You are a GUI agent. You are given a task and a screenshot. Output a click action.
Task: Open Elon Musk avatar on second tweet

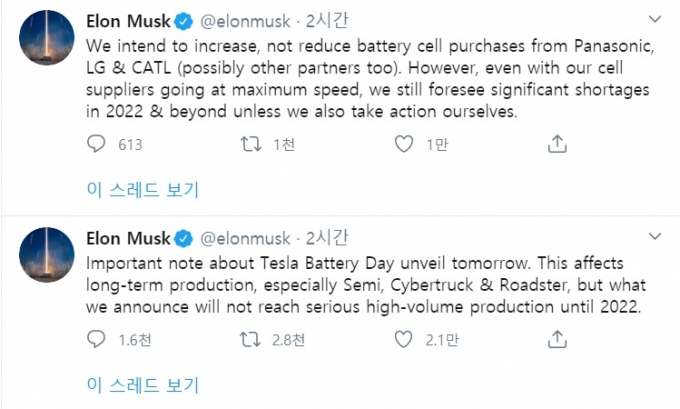tap(45, 260)
